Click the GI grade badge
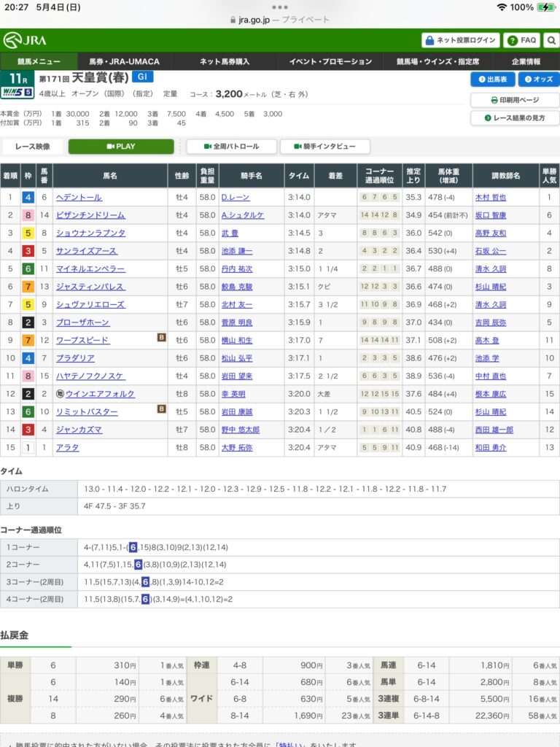Image resolution: width=560 pixels, height=747 pixels. (142, 77)
